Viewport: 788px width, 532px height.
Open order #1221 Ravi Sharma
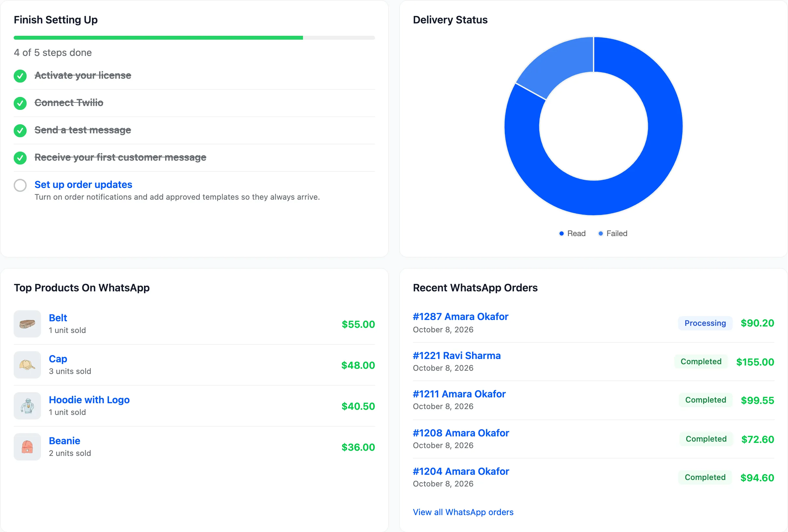(457, 355)
